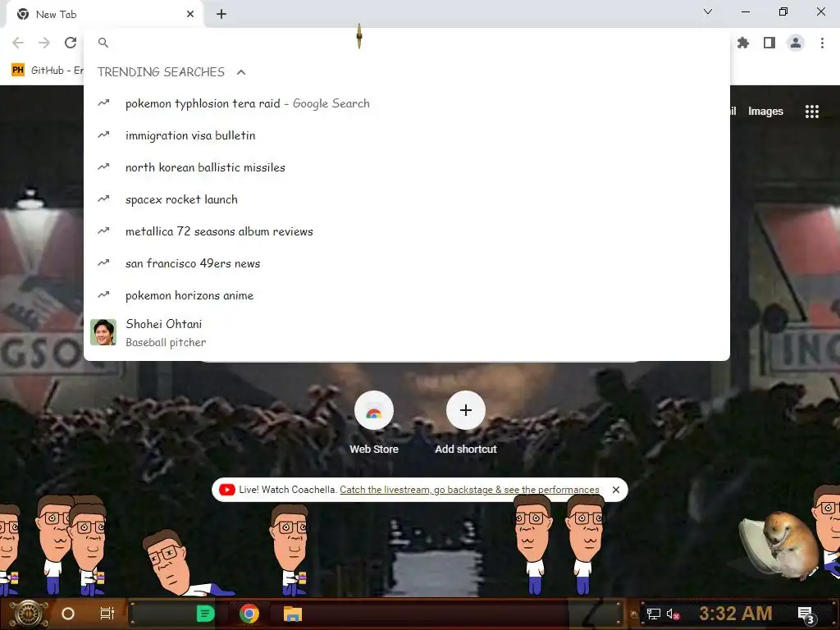Open Coachella livestream promo link
Viewport: 840px width, 630px height.
pos(469,490)
